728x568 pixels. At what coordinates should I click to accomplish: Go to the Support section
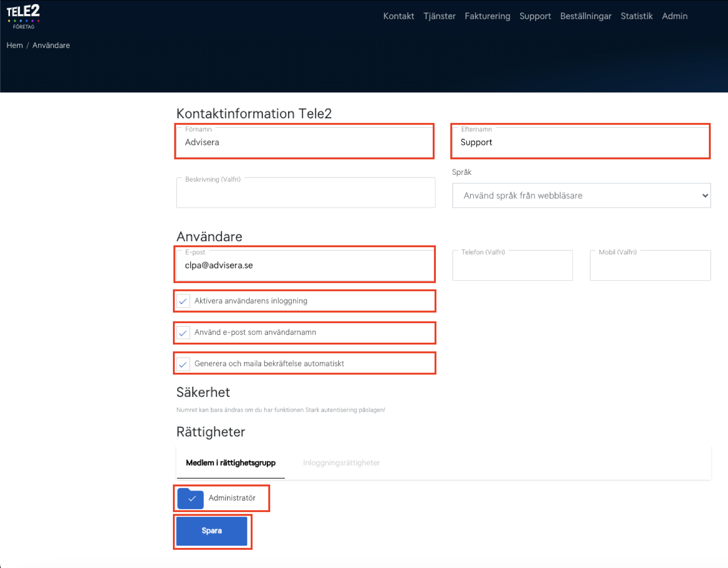pyautogui.click(x=535, y=16)
